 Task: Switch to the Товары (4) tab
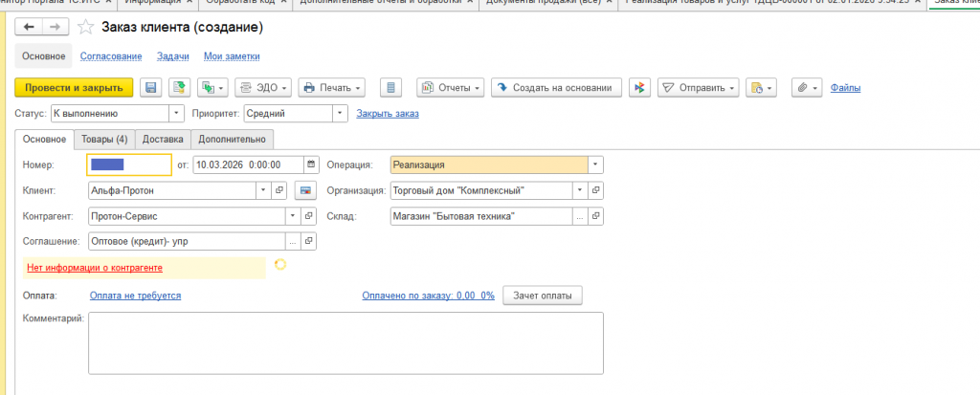point(104,140)
